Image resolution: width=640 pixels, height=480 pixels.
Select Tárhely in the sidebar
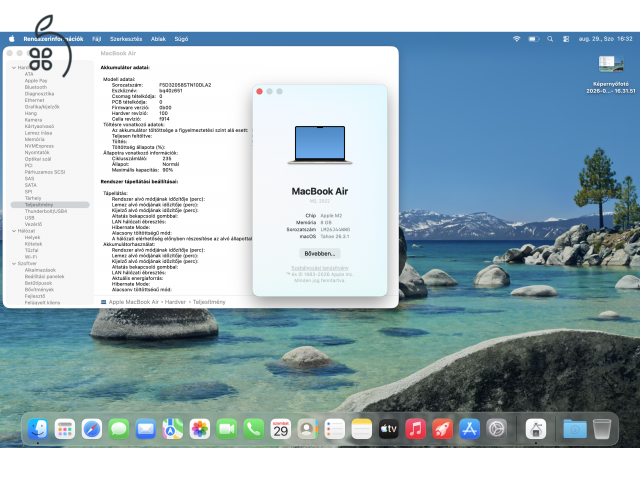(33, 198)
